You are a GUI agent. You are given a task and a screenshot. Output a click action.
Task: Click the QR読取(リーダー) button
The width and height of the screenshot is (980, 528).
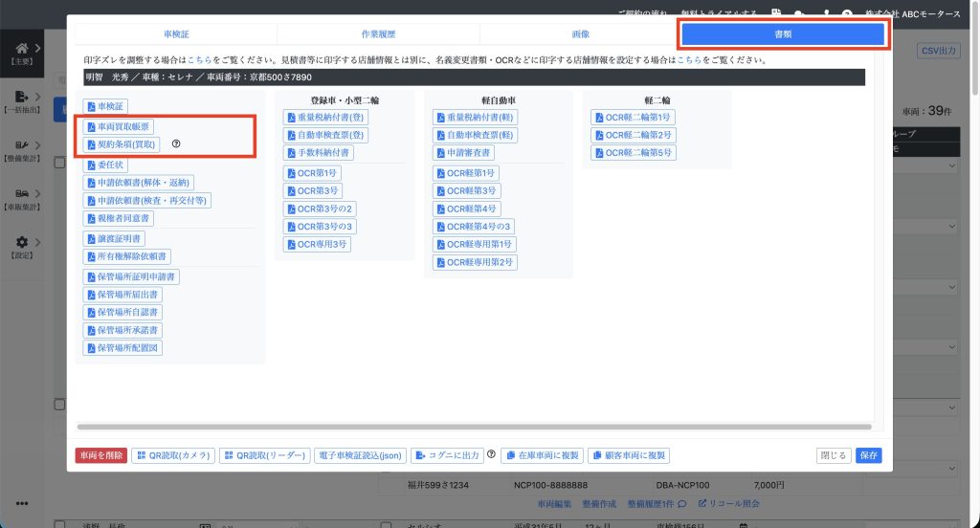(x=264, y=455)
